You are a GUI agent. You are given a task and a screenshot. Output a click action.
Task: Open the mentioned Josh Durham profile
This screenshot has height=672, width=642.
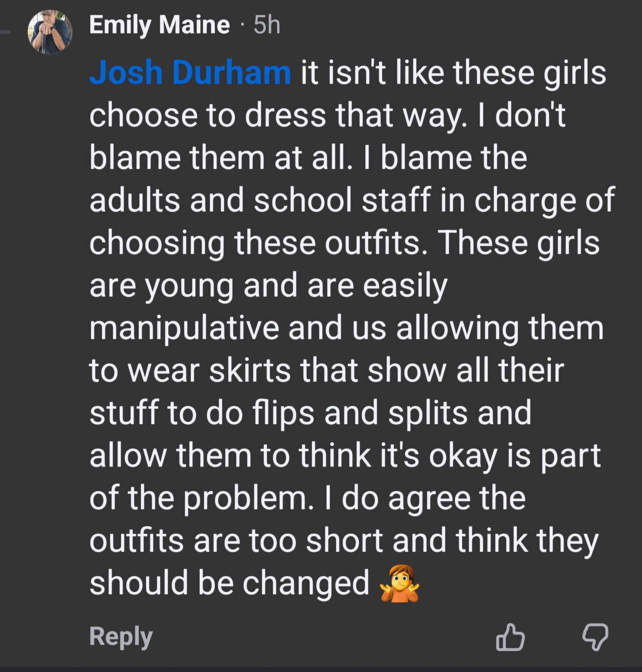point(190,73)
